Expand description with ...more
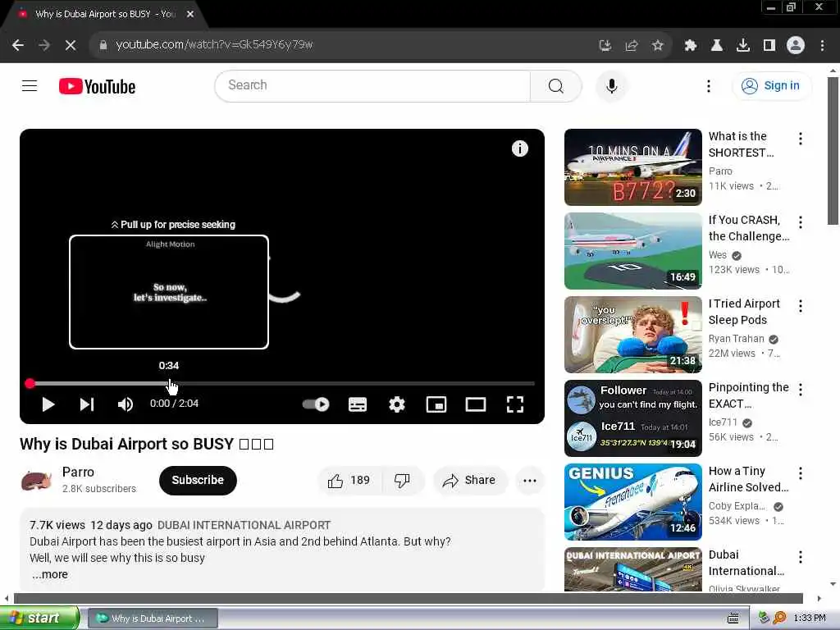This screenshot has width=840, height=630. click(50, 574)
